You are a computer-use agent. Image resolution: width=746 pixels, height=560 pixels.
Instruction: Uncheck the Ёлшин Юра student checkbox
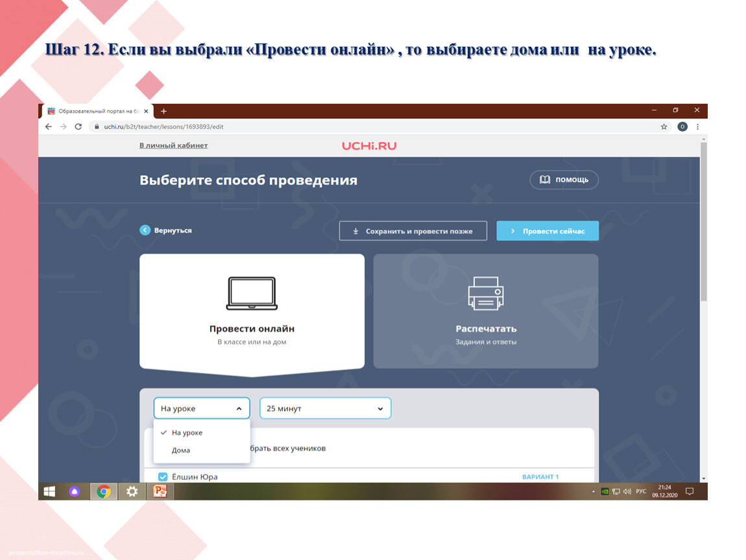[163, 477]
